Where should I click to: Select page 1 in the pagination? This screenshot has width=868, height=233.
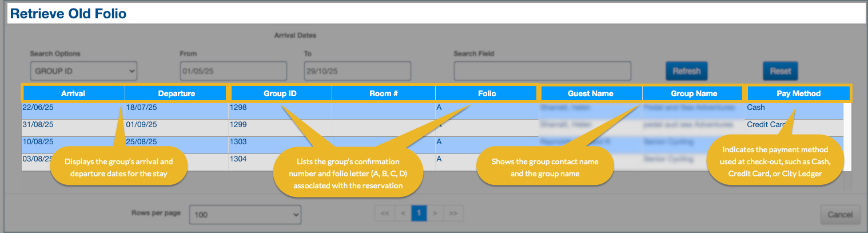point(419,214)
